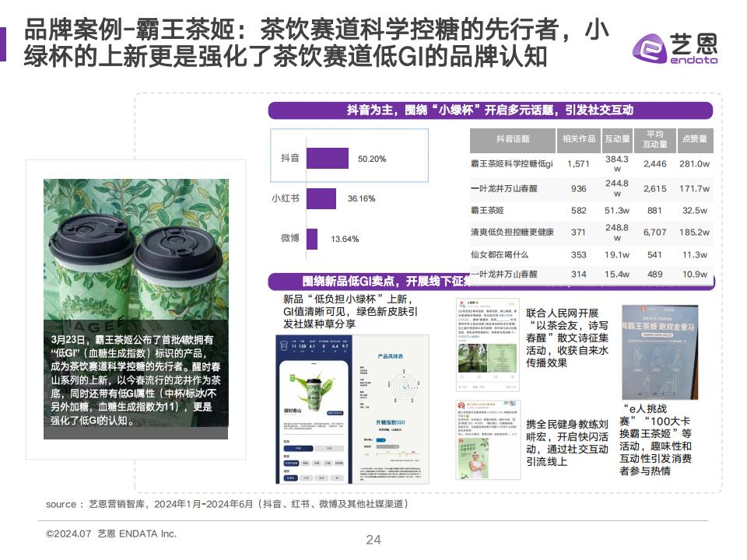This screenshot has width=747, height=560.
Task: Select the 2,615 average interaction cell
Action: point(655,188)
